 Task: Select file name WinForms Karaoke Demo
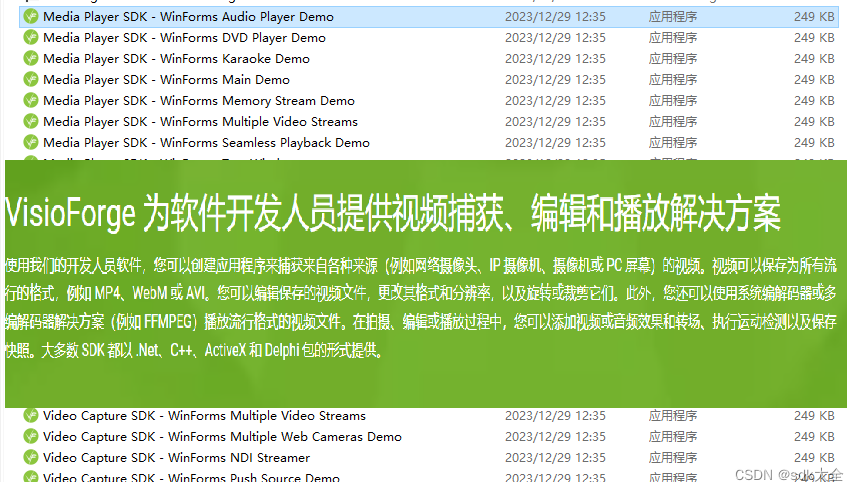pos(176,59)
